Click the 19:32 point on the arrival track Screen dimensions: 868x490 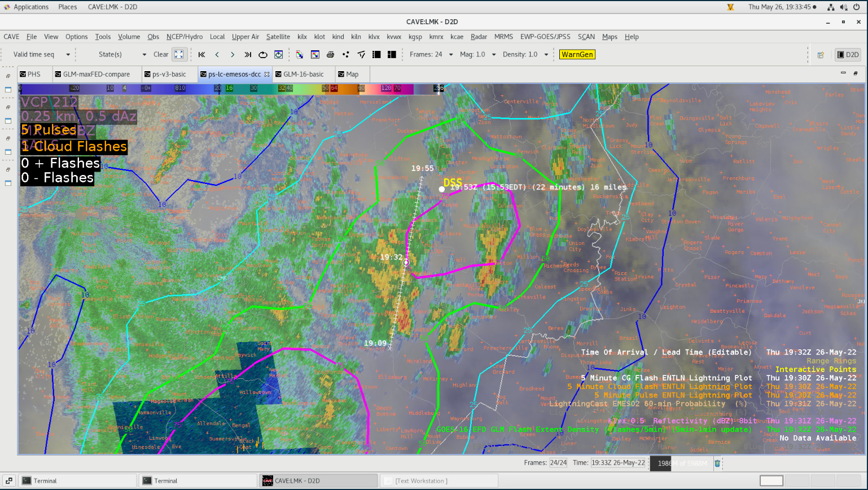406,262
